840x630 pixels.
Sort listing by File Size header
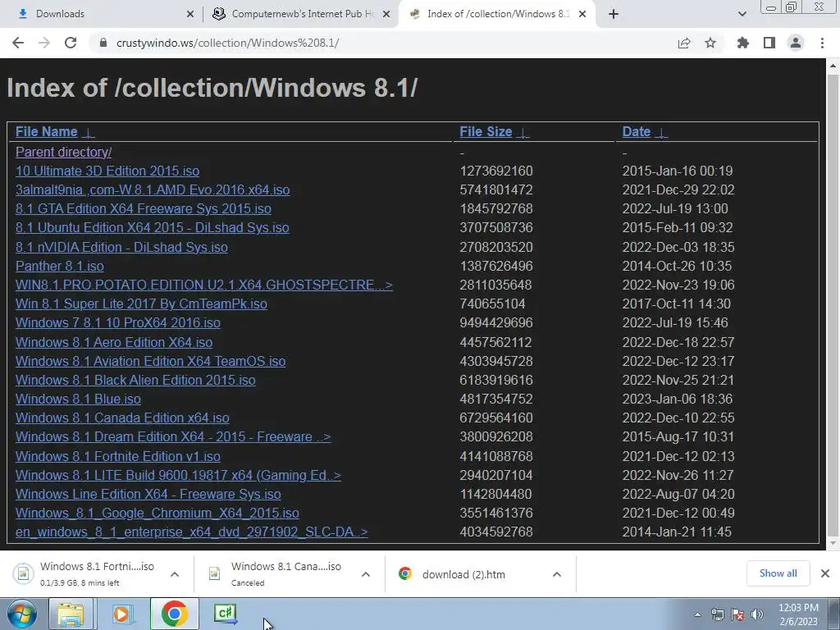tap(486, 132)
